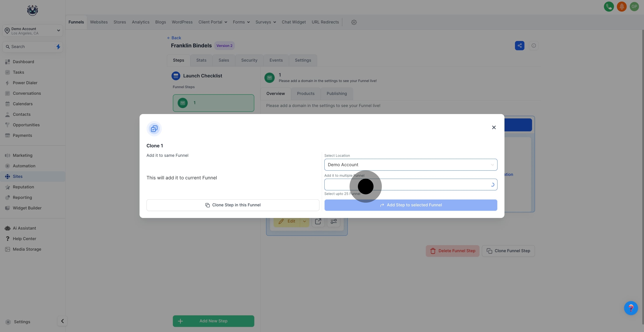644x332 pixels.
Task: Open the blue help question bubble
Action: pyautogui.click(x=631, y=308)
